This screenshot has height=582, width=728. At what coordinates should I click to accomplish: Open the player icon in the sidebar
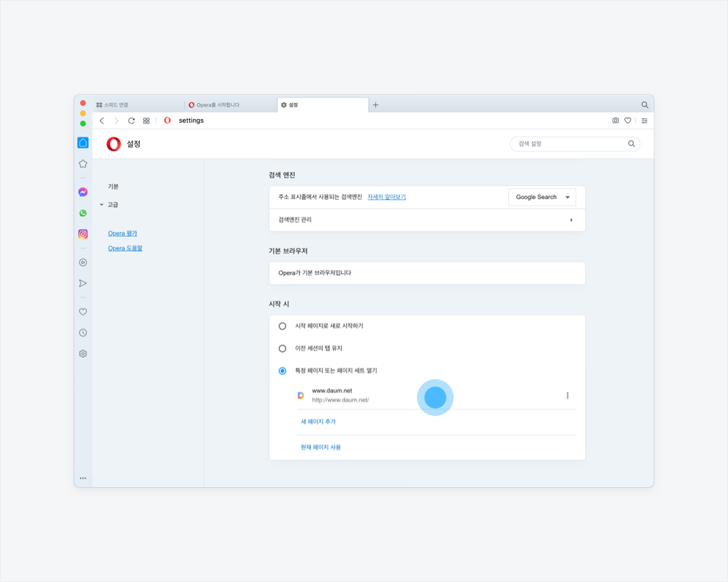coord(83,262)
